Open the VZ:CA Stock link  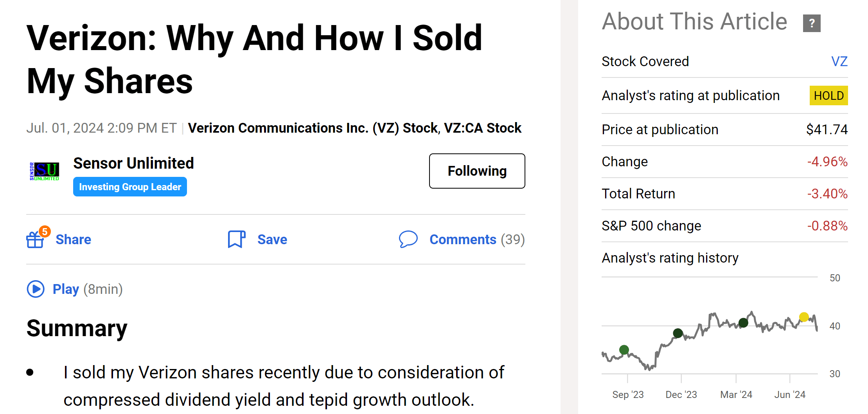483,128
